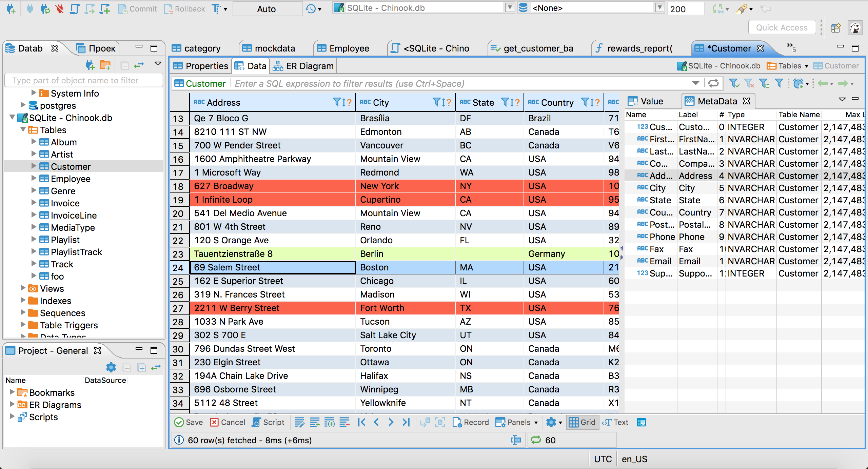868x469 pixels.
Task: Click the filter icon on Country column
Action: click(584, 102)
